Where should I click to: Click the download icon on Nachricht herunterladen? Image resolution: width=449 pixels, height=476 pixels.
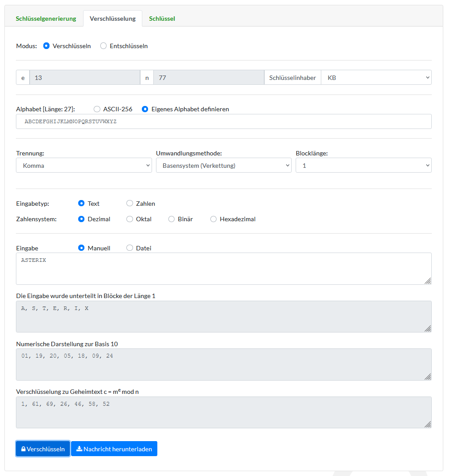click(x=79, y=449)
